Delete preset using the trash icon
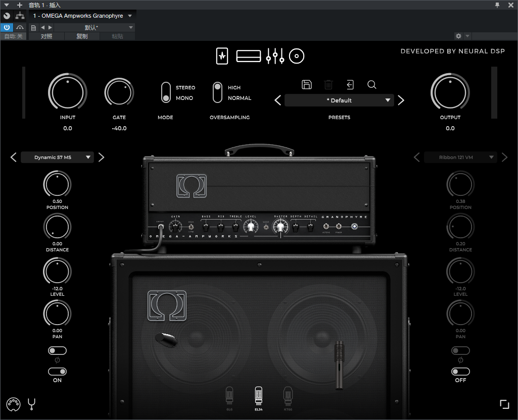This screenshot has height=420, width=518. point(328,85)
